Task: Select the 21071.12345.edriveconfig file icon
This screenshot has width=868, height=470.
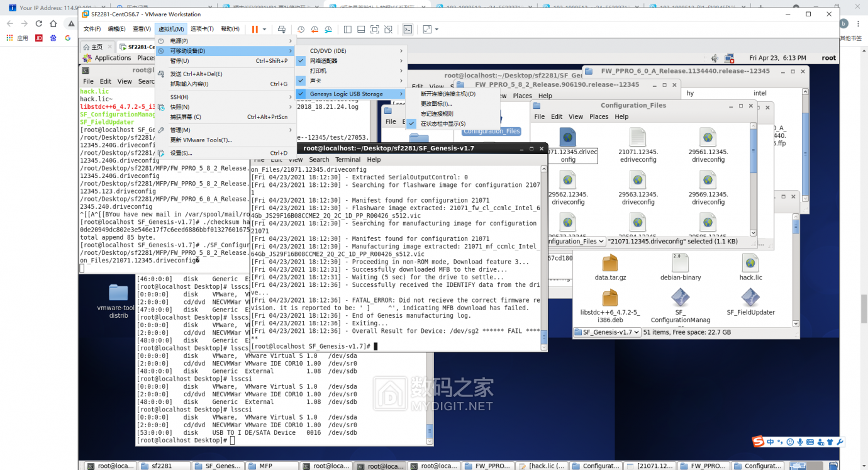Action: pyautogui.click(x=638, y=145)
